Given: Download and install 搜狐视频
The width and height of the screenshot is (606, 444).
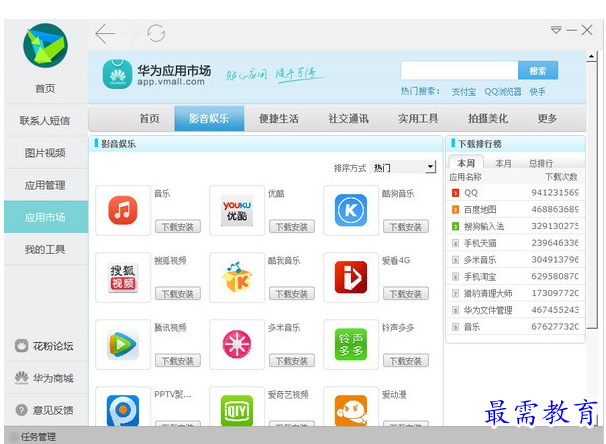Looking at the screenshot, I should click(x=178, y=294).
